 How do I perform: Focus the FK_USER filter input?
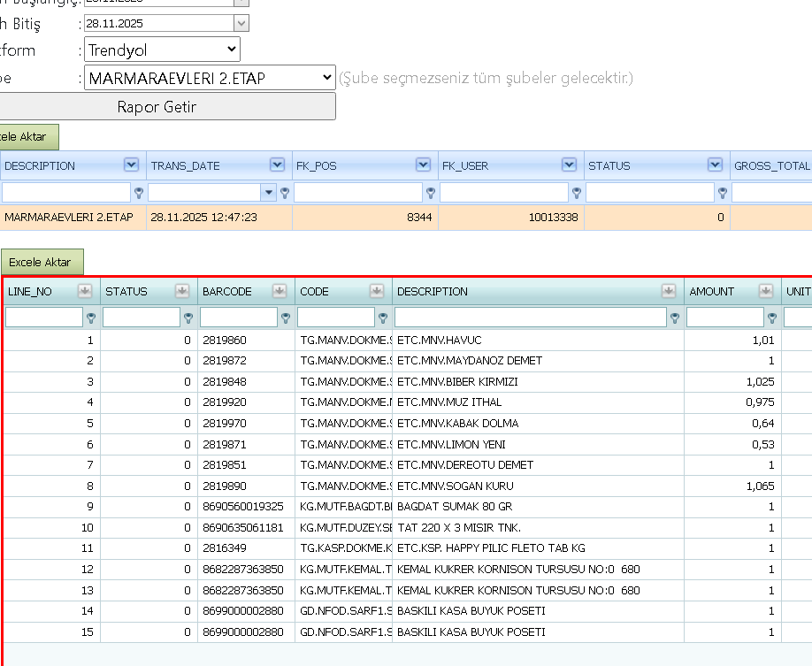point(504,193)
